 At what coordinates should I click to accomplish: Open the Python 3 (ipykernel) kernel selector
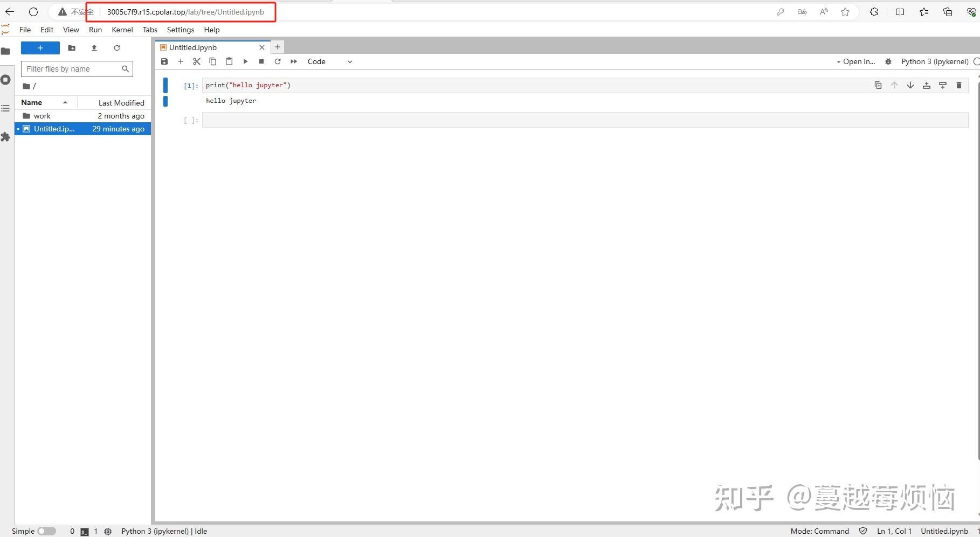pyautogui.click(x=934, y=61)
